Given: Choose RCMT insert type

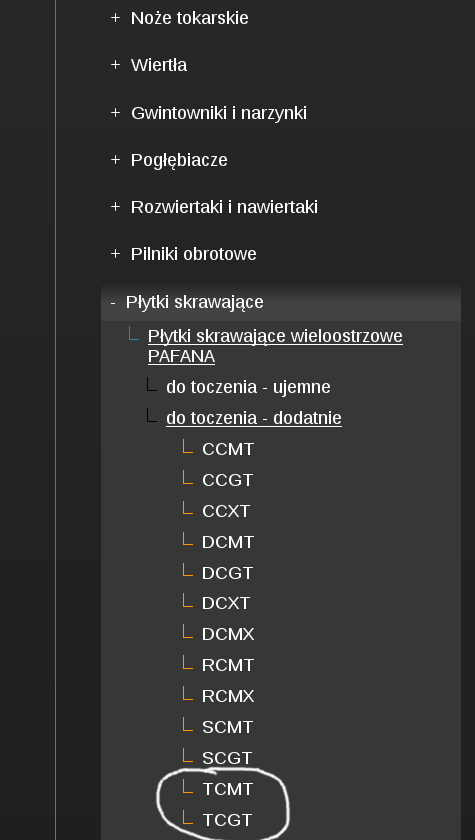Looking at the screenshot, I should click(x=228, y=665).
